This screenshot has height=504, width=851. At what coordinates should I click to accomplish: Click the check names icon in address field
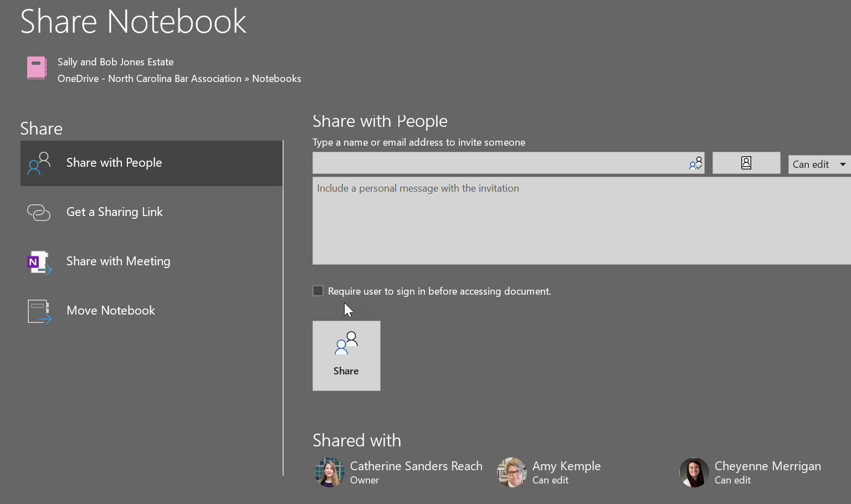[x=695, y=163]
